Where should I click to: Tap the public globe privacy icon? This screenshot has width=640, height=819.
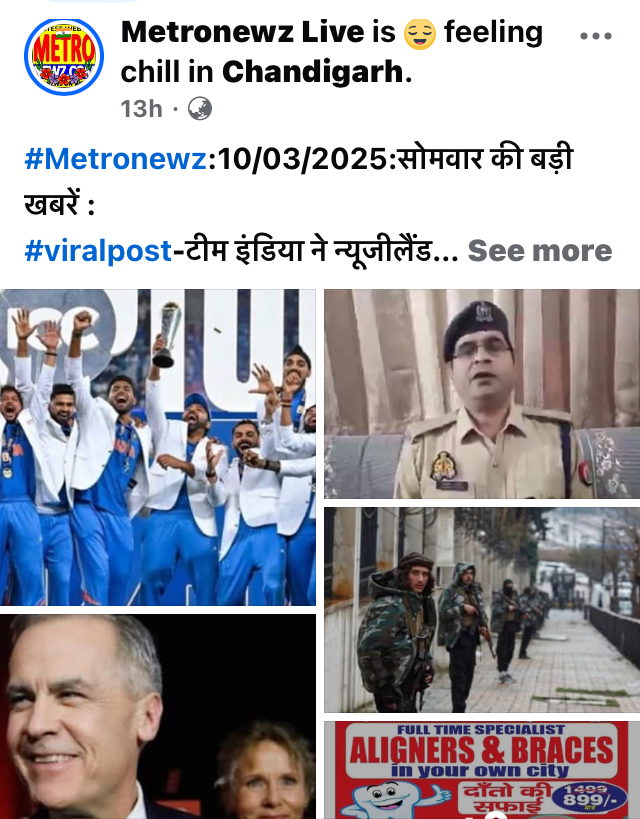coord(200,109)
